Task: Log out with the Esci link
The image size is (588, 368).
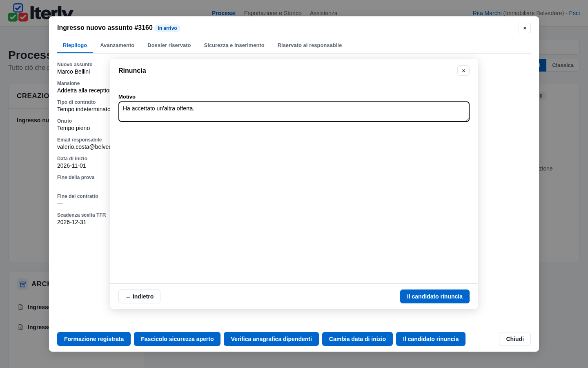Action: click(x=574, y=13)
